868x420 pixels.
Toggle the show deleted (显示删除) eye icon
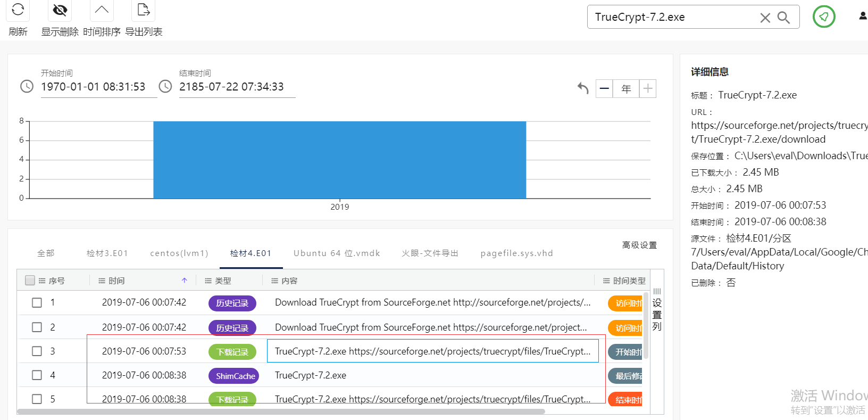tap(60, 10)
